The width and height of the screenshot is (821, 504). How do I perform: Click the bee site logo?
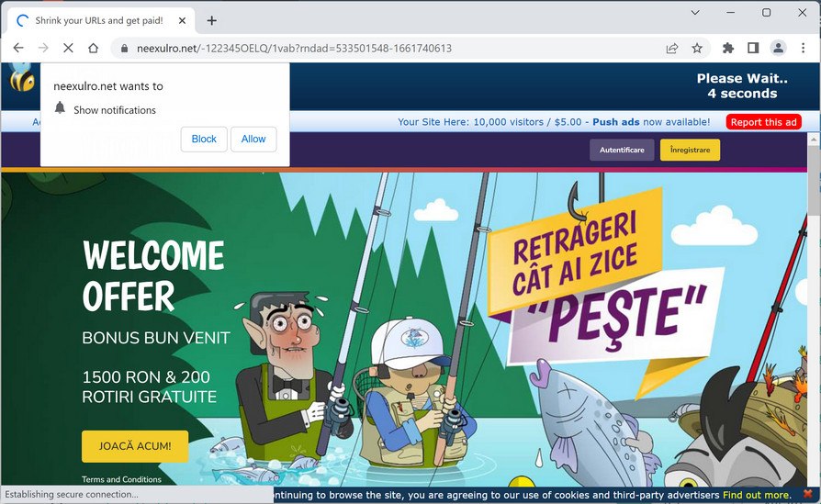click(21, 77)
